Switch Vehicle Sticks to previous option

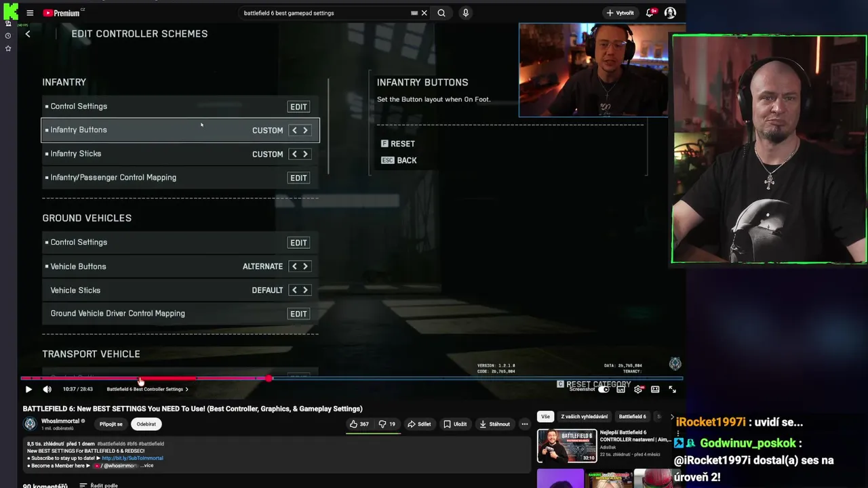(x=294, y=290)
